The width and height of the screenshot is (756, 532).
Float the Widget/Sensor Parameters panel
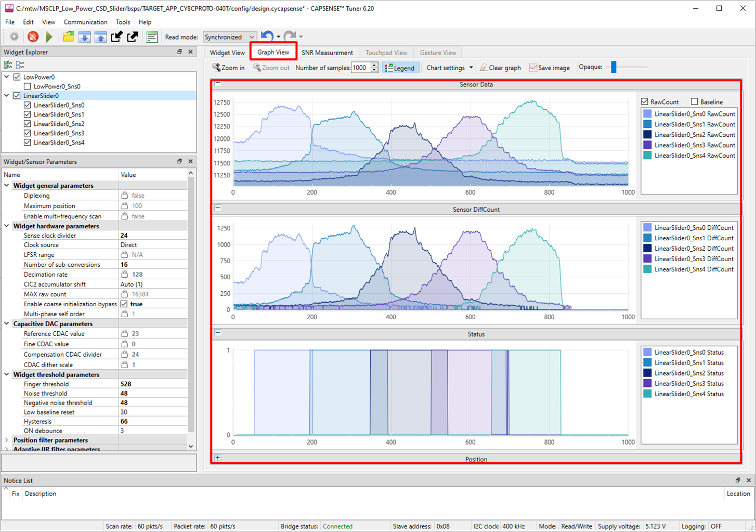(x=179, y=162)
